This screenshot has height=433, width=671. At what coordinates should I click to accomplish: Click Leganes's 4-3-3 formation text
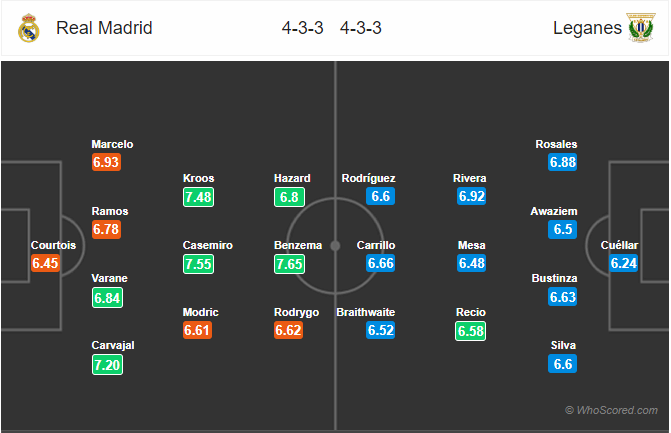point(360,28)
